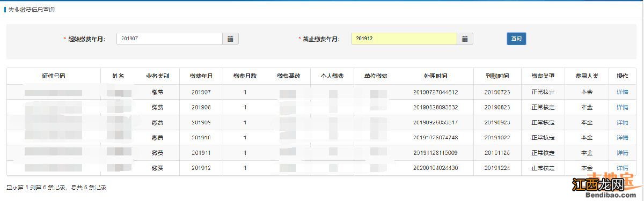Click the 证件号码 column header

click(x=54, y=76)
